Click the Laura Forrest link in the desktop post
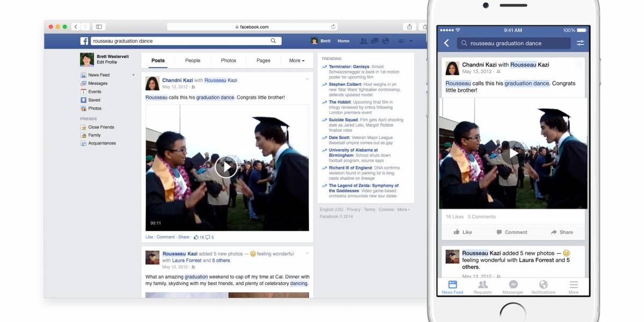This screenshot has width=644, height=322. (x=187, y=260)
